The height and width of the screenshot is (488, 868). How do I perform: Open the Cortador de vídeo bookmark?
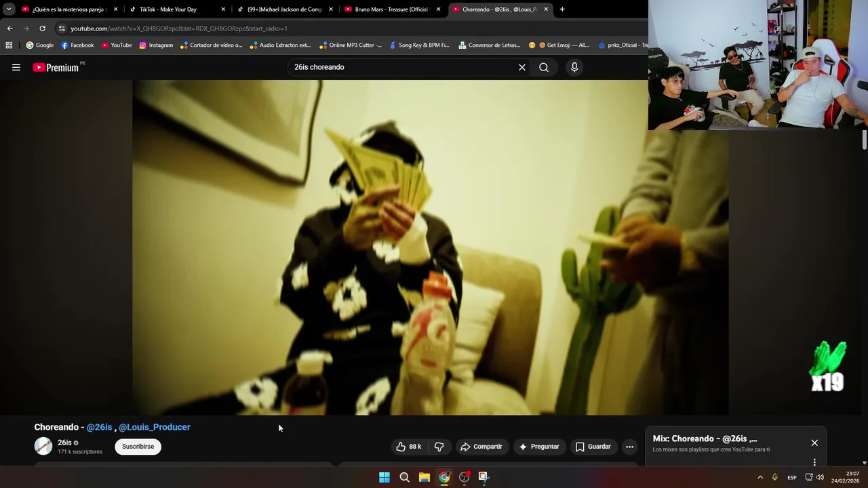coord(211,45)
